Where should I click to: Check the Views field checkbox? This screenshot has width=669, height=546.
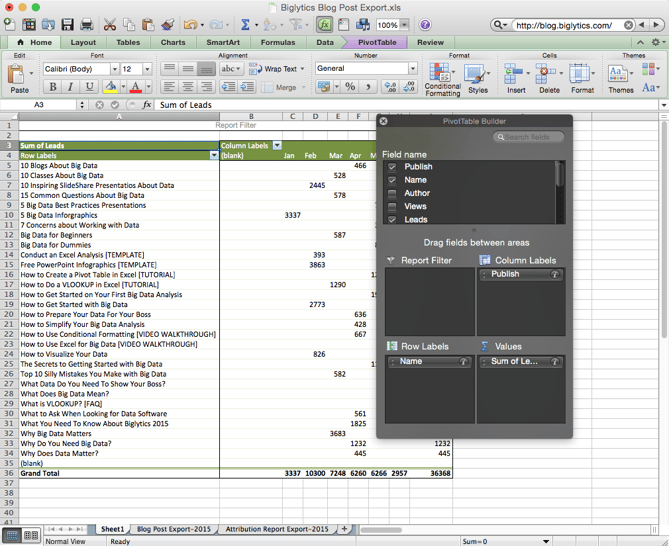point(392,206)
